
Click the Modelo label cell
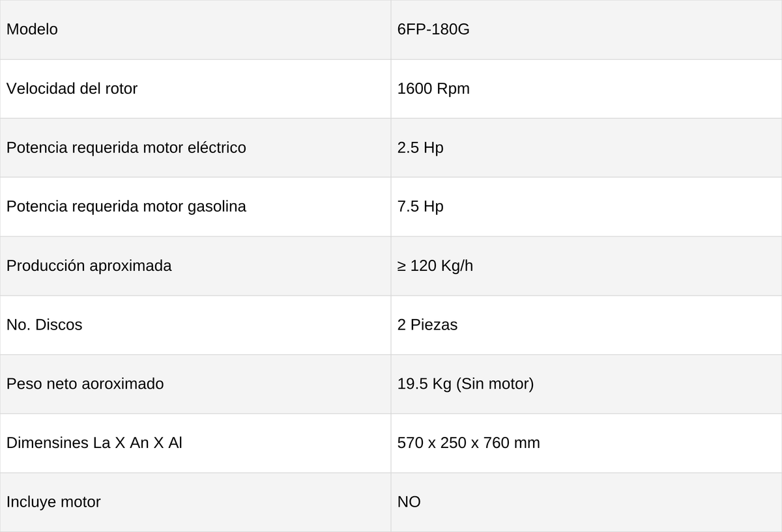195,30
